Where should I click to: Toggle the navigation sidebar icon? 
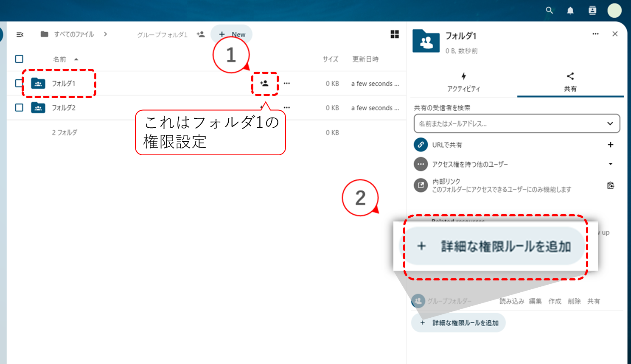click(x=20, y=34)
